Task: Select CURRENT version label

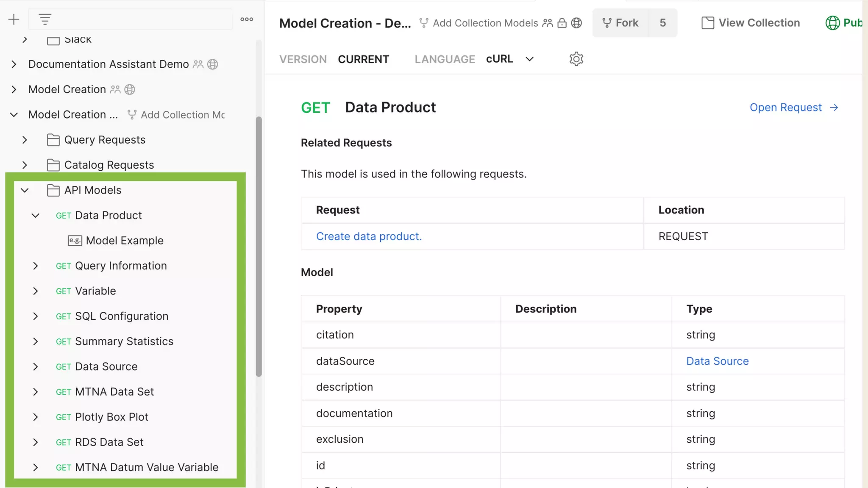Action: pos(363,59)
